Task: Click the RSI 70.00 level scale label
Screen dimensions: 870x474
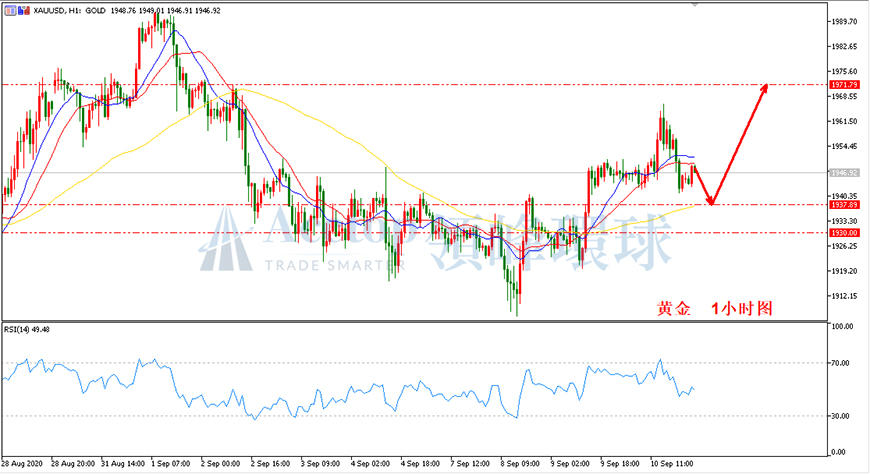Action: [x=841, y=363]
